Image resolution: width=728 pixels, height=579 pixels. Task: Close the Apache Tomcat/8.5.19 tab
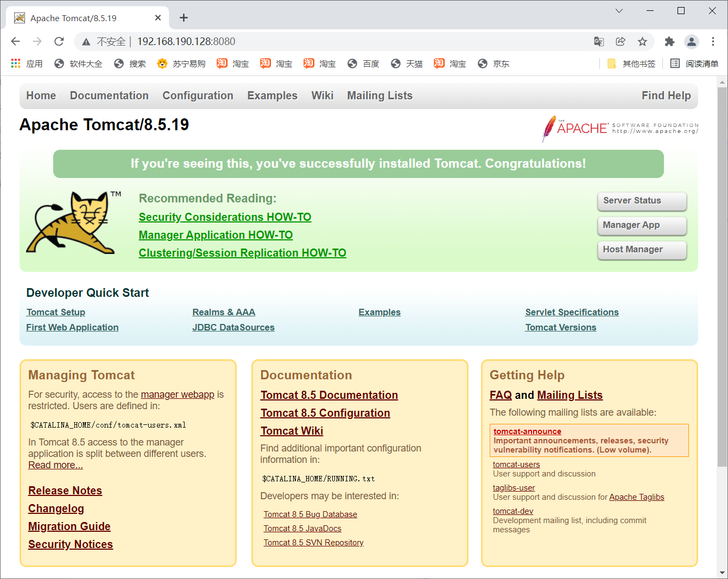pyautogui.click(x=158, y=18)
